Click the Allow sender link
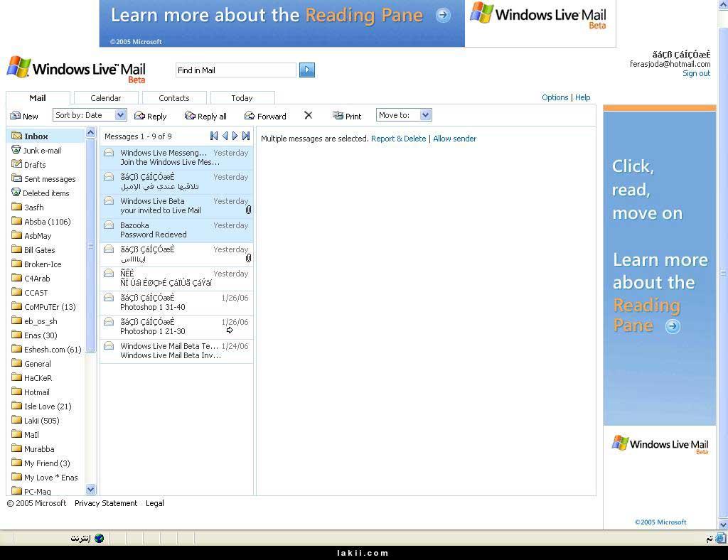728x560 pixels. [x=454, y=139]
